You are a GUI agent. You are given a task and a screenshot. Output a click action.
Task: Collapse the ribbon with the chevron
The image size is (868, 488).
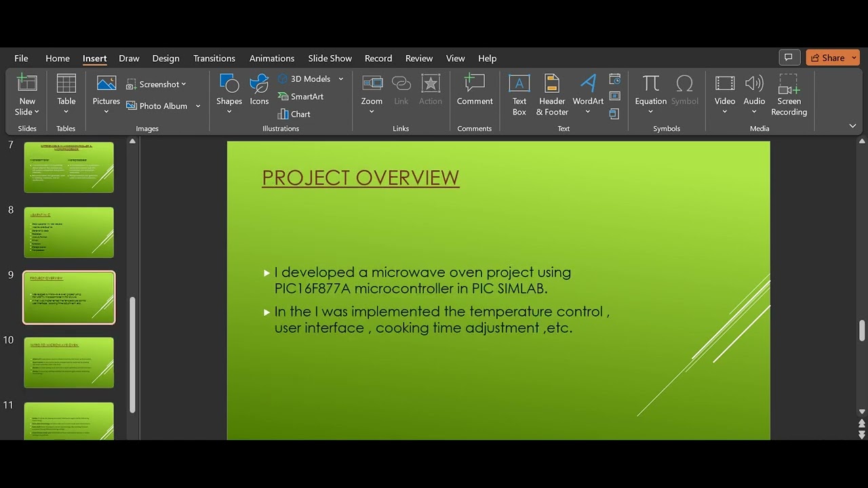(852, 125)
